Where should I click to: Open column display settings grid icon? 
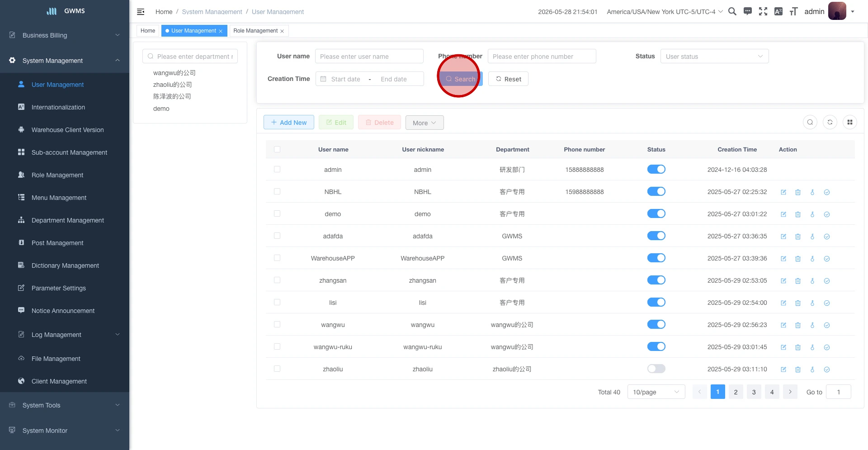point(850,122)
